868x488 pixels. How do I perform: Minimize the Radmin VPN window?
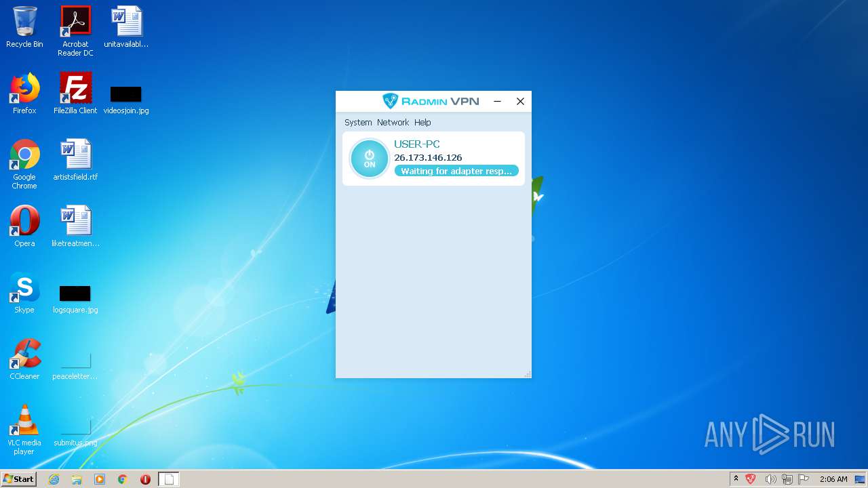497,101
